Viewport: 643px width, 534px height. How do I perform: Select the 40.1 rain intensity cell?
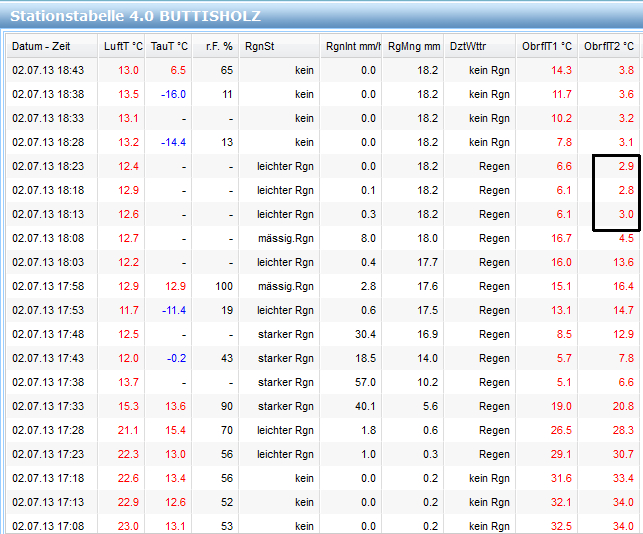pos(362,406)
